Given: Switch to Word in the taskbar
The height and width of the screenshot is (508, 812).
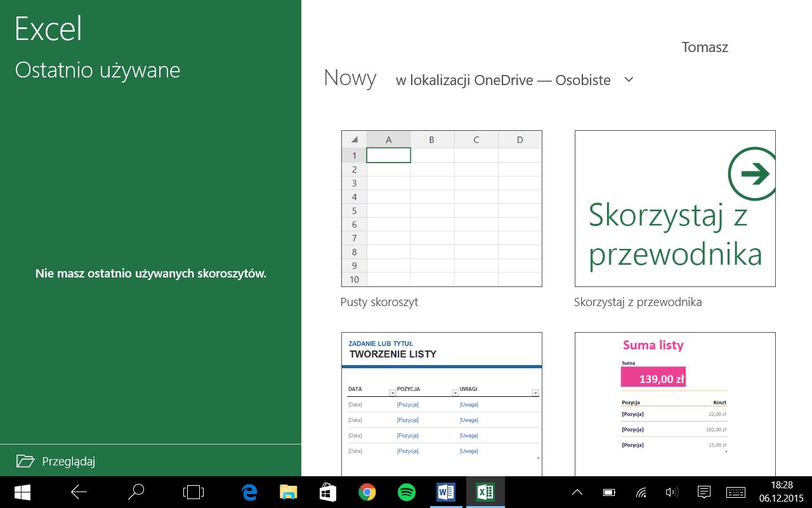Looking at the screenshot, I should (446, 492).
